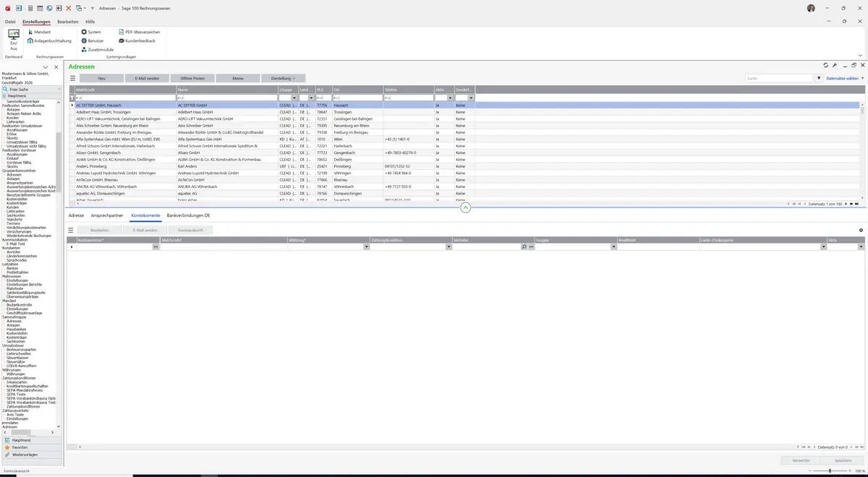Select the row aquatec AG, Donaueschingen
Screen dimensions: 868x477
464,194
